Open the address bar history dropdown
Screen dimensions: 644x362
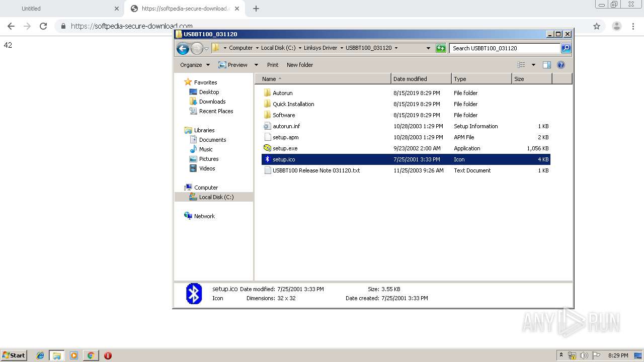pyautogui.click(x=428, y=48)
